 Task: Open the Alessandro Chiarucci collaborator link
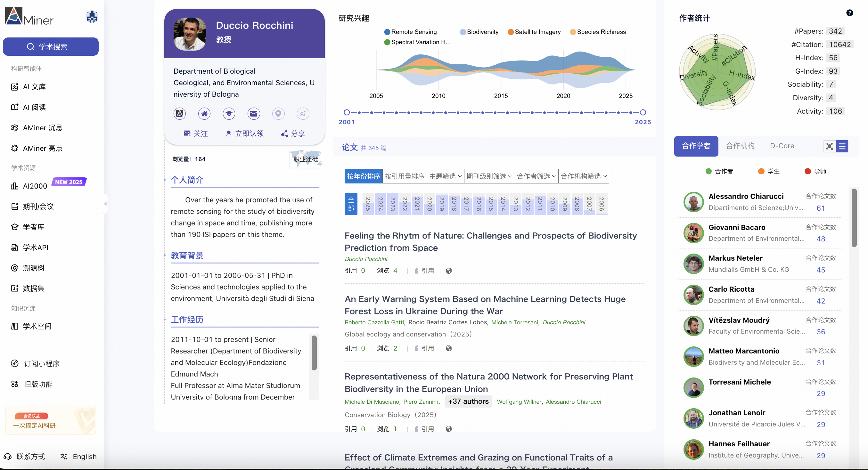(x=746, y=197)
